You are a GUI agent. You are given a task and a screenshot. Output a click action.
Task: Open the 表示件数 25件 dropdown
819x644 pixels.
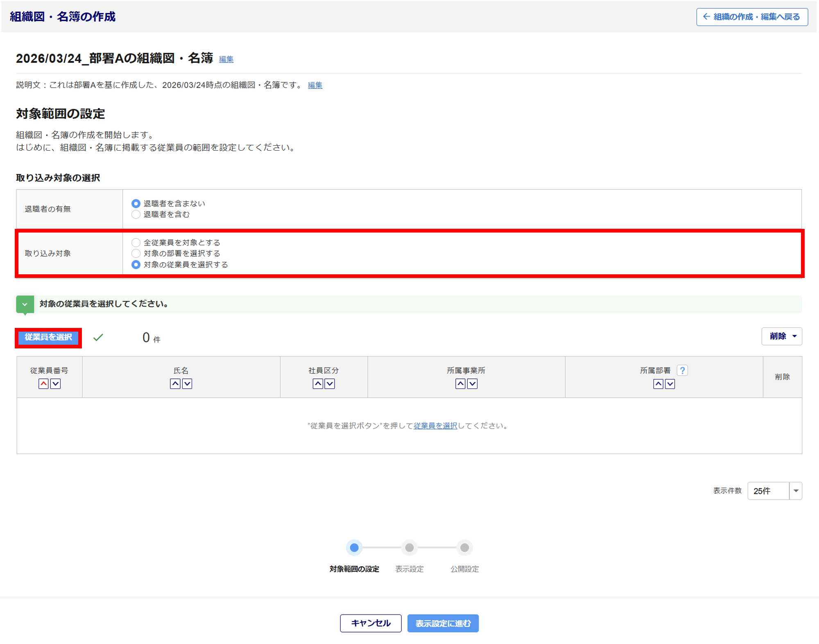[774, 490]
